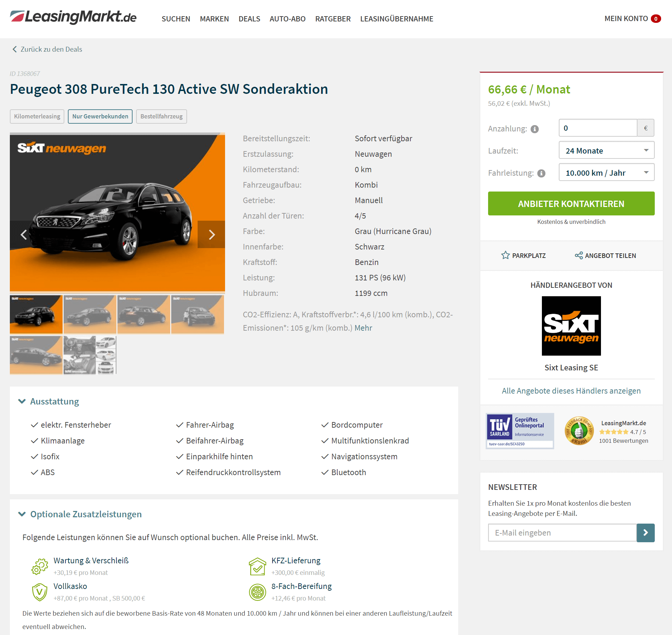Select the side-profile thumbnail in bottom row
This screenshot has width=672, height=635.
coord(36,355)
